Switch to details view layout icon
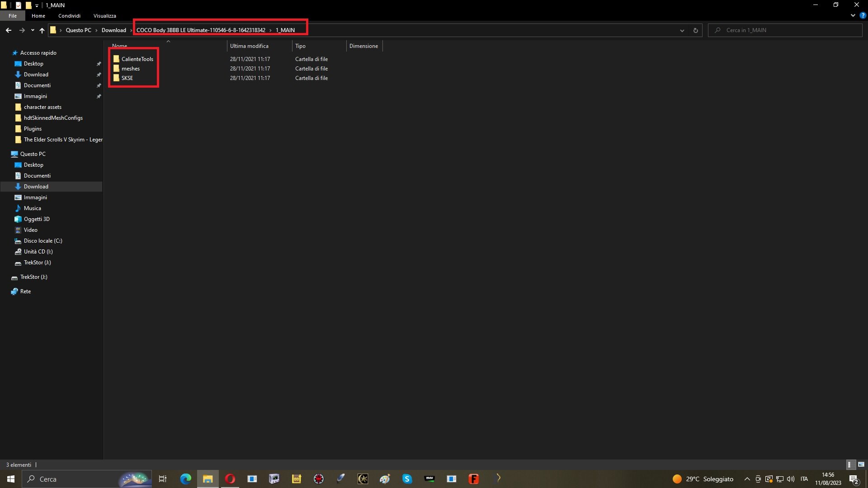This screenshot has width=868, height=488. (x=850, y=465)
